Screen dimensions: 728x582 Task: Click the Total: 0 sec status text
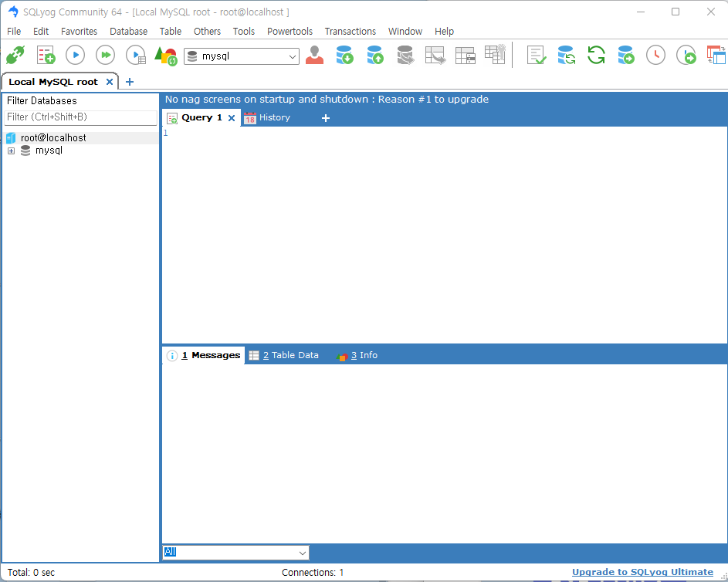coord(31,572)
